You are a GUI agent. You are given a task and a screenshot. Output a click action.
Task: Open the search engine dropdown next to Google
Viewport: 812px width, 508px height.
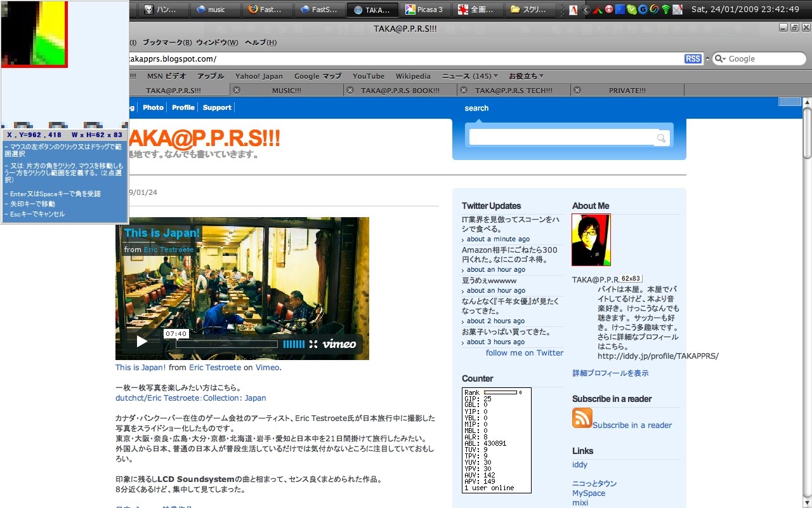(720, 58)
